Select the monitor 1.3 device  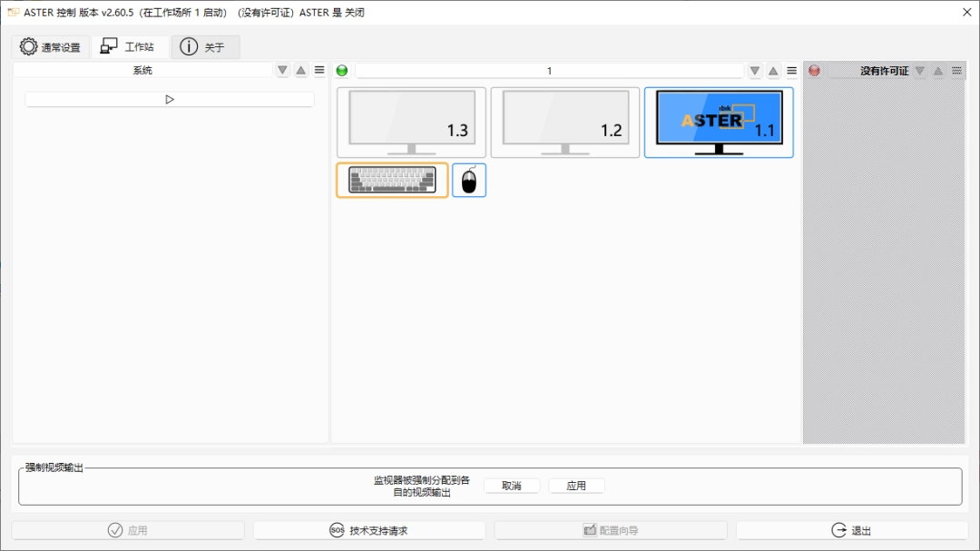(411, 123)
